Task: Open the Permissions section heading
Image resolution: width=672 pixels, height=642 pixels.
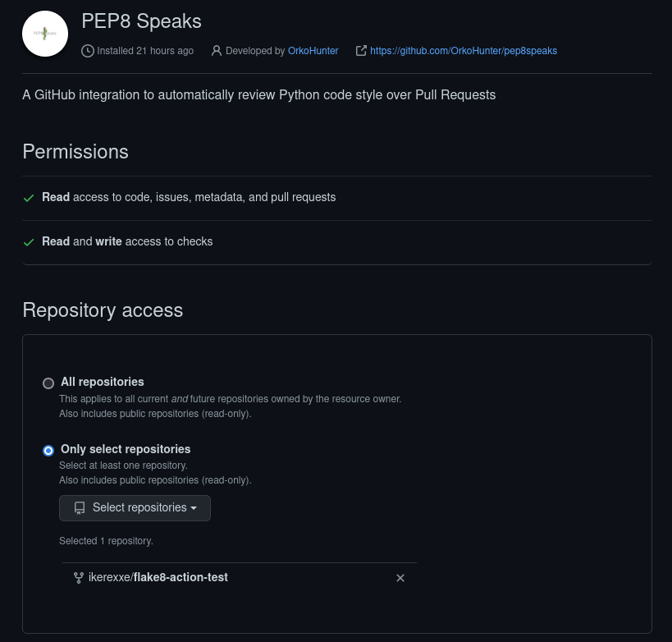Action: click(75, 153)
